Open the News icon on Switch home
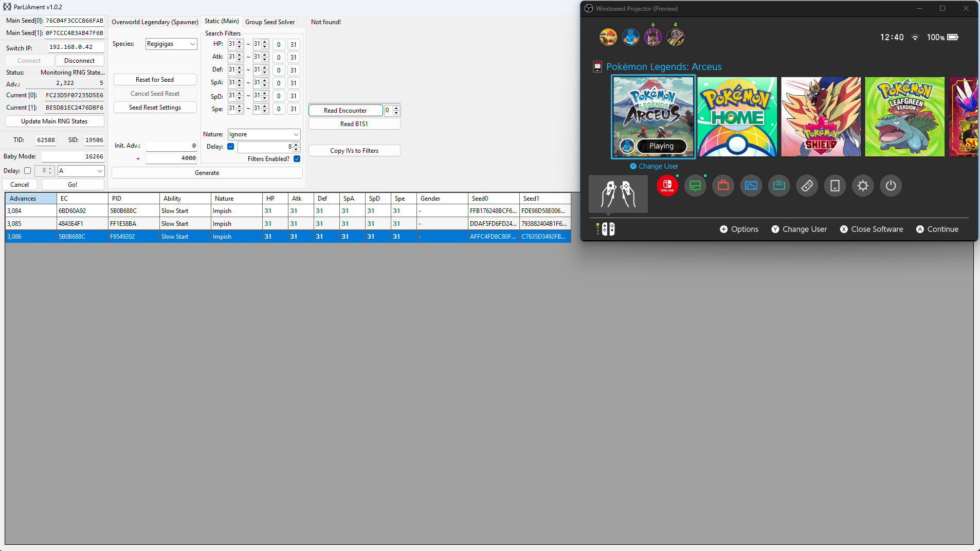Screen dimensions: 980x551 pyautogui.click(x=695, y=186)
